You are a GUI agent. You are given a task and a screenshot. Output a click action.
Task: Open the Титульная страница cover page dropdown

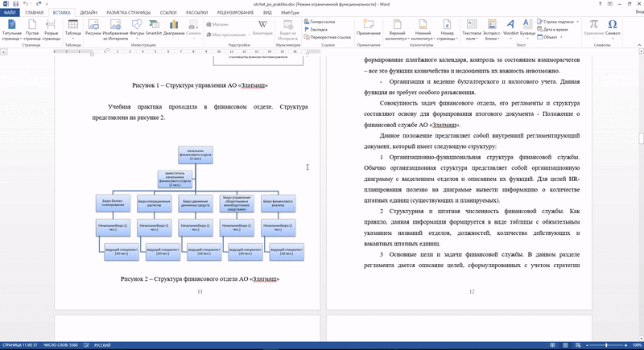click(11, 30)
